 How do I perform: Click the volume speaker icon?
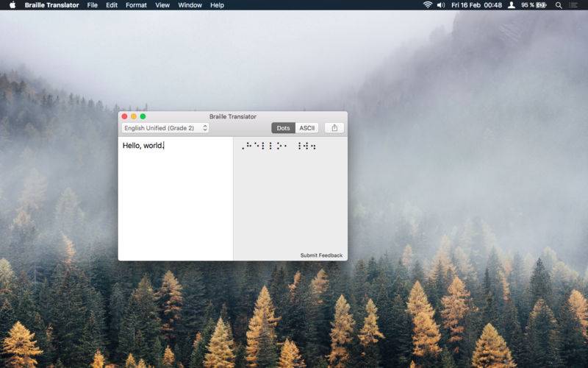[441, 5]
